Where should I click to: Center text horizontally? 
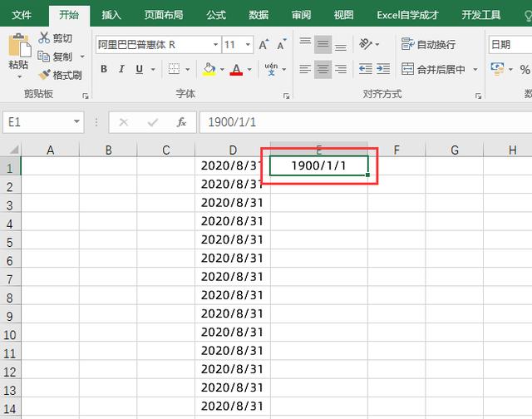pyautogui.click(x=323, y=69)
